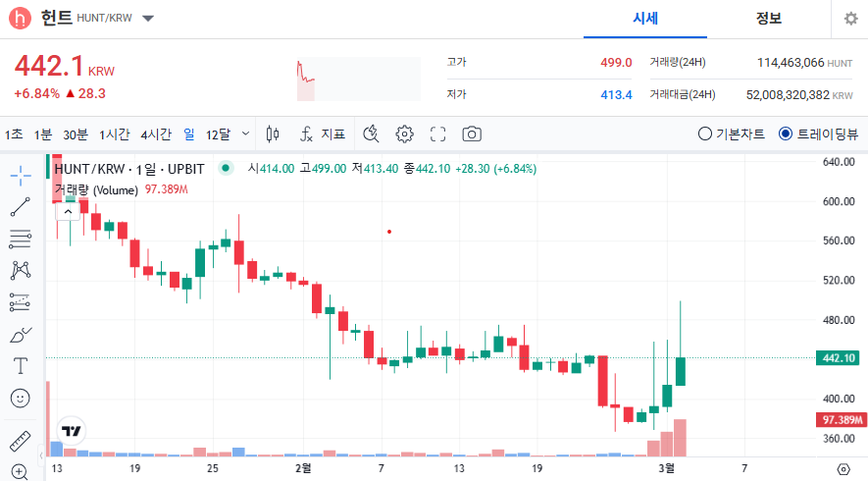Image resolution: width=868 pixels, height=481 pixels.
Task: Expand the time interval dropdown chevron
Action: coord(246,134)
